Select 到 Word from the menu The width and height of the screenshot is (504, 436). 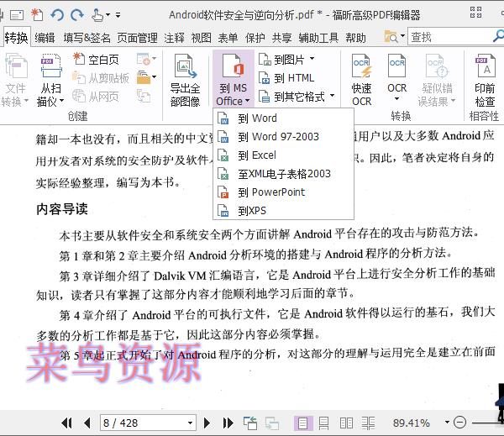pyautogui.click(x=256, y=118)
